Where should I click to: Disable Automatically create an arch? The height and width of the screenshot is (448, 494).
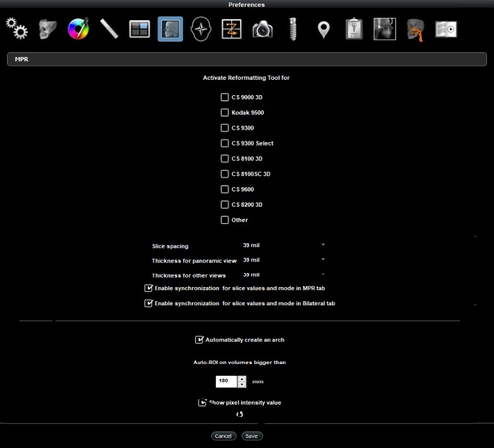tap(199, 340)
